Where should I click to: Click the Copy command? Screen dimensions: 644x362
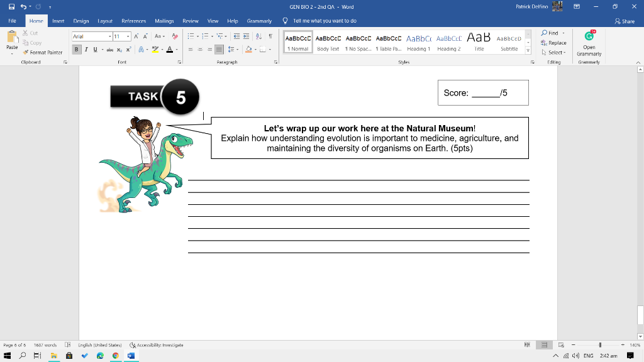tap(33, 43)
